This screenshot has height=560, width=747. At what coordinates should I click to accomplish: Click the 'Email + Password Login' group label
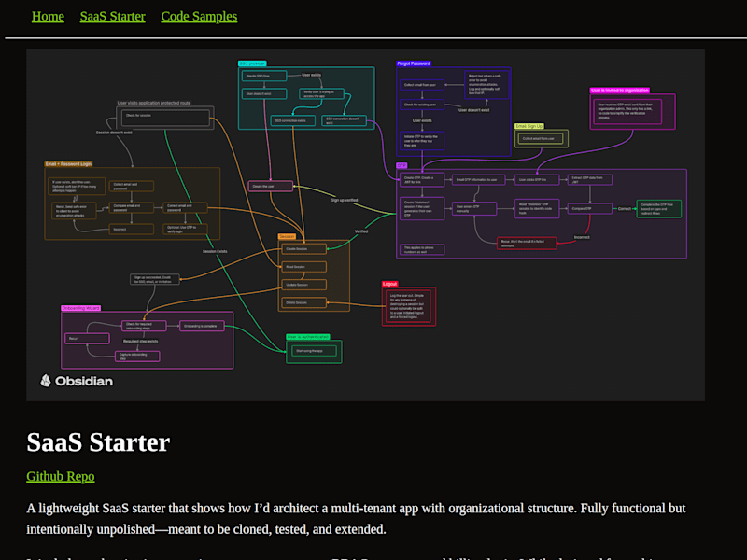68,164
